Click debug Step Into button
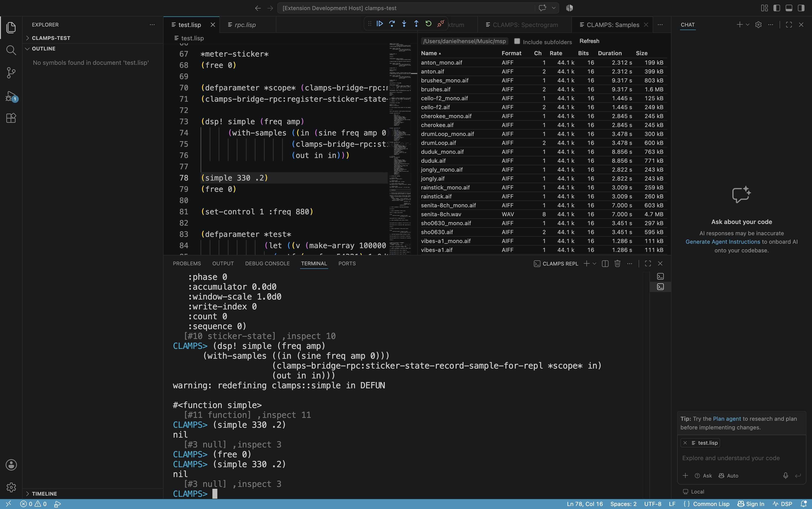Screen dimensions: 812x509 (404, 23)
